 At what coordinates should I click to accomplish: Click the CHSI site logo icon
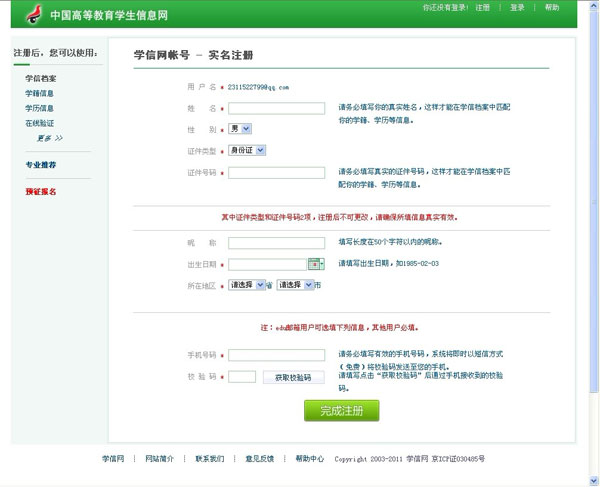tap(35, 15)
